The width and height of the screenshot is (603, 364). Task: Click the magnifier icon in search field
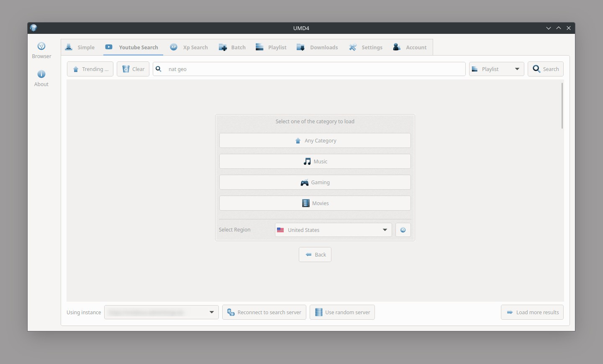(x=159, y=69)
